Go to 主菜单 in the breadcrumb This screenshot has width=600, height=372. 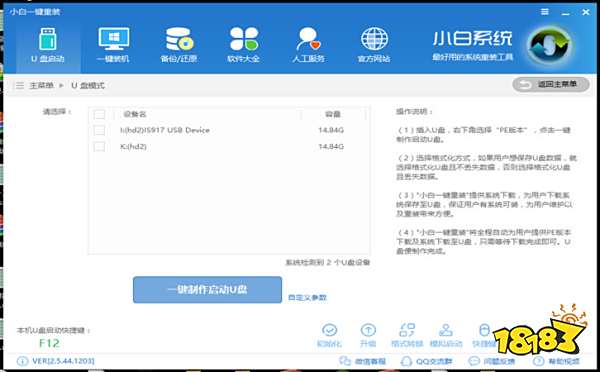[x=41, y=85]
